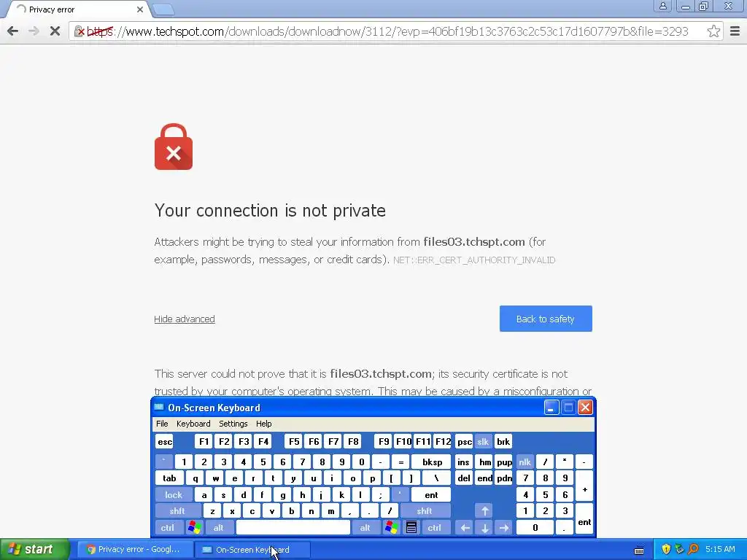Toggle the lock (caps lock) key
This screenshot has height=560, width=747.
174,495
